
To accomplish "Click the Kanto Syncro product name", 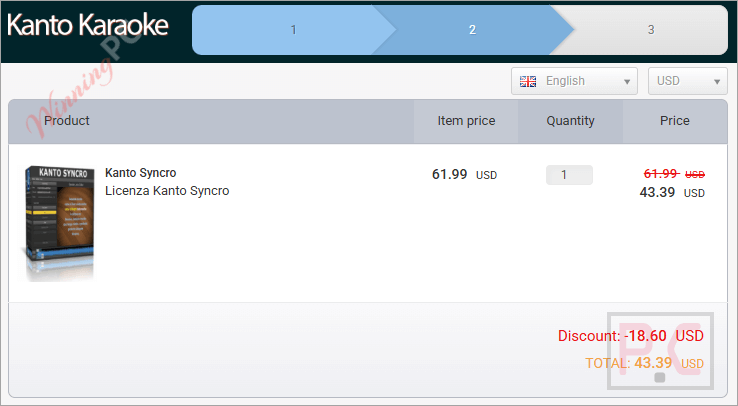I will (140, 173).
